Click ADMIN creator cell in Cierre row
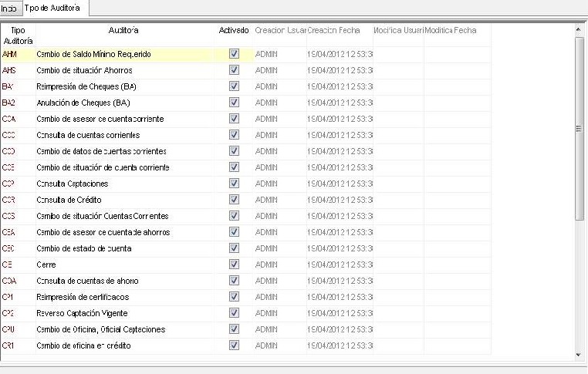 coord(280,264)
